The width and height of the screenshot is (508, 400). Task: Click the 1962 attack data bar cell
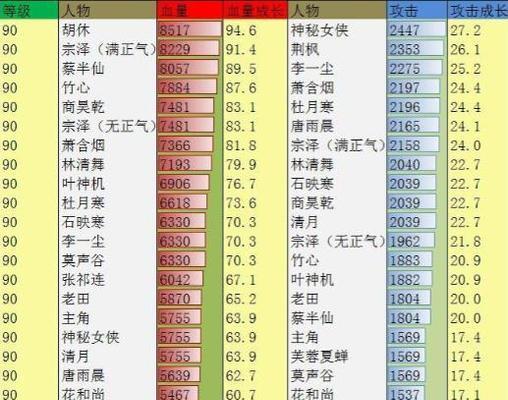(417, 241)
